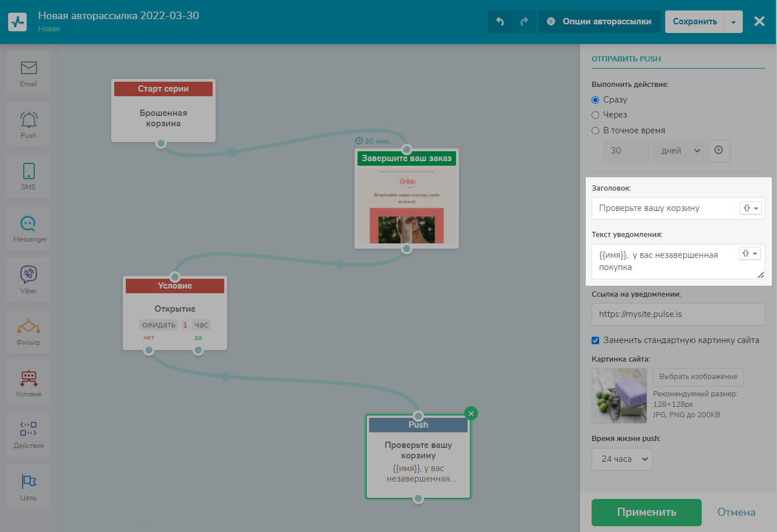Expand the 24 часа push lifetime dropdown

(622, 459)
